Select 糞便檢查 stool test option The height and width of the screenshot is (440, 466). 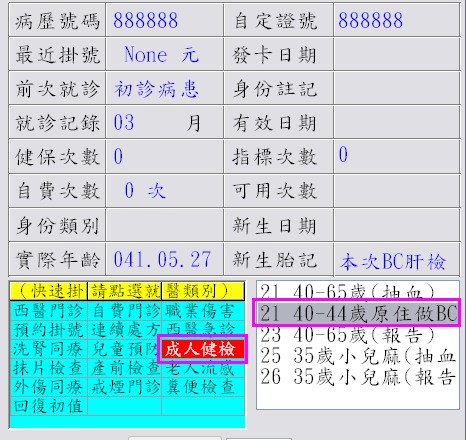click(x=203, y=387)
